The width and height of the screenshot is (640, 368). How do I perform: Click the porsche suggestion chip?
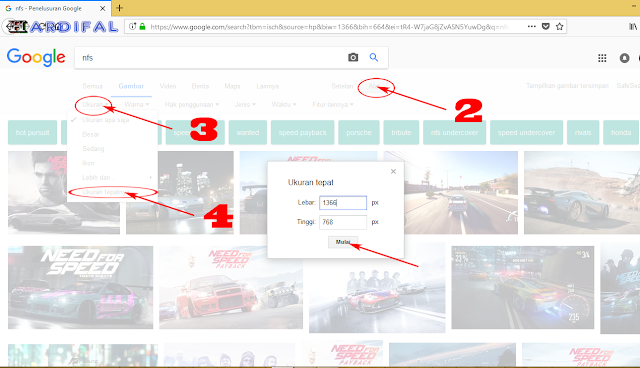tap(359, 133)
